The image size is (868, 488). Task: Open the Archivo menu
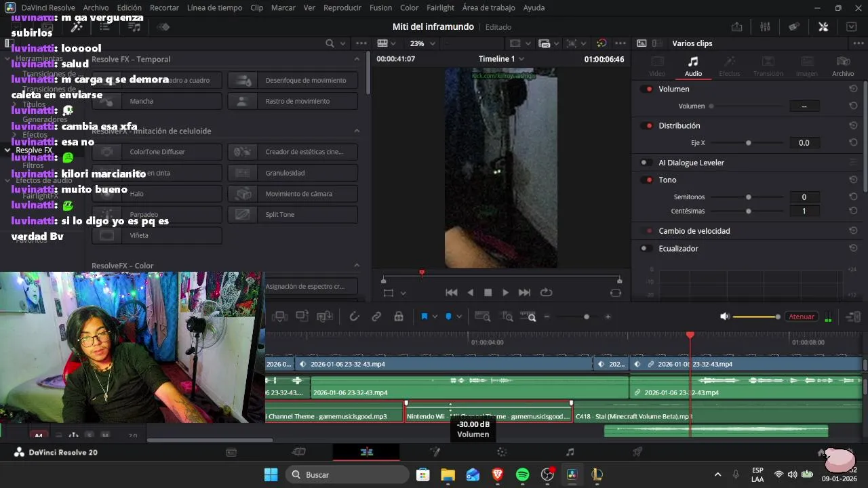point(96,7)
